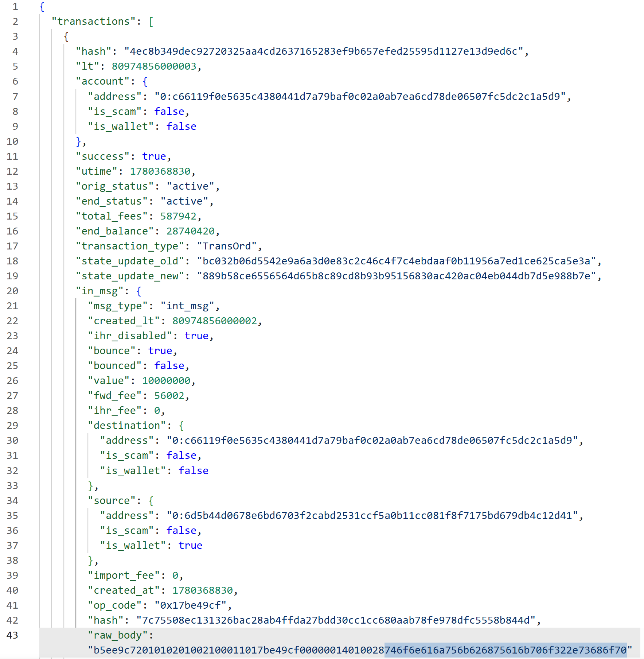Screen dimensions: 644x659
Task: Select the lt number 80974856000003
Action: pos(154,66)
